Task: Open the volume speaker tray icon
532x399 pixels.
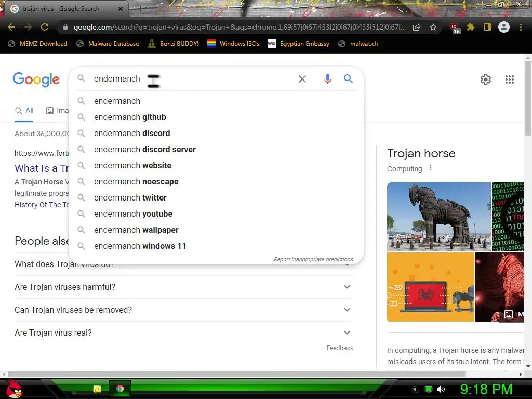Action: click(x=441, y=389)
